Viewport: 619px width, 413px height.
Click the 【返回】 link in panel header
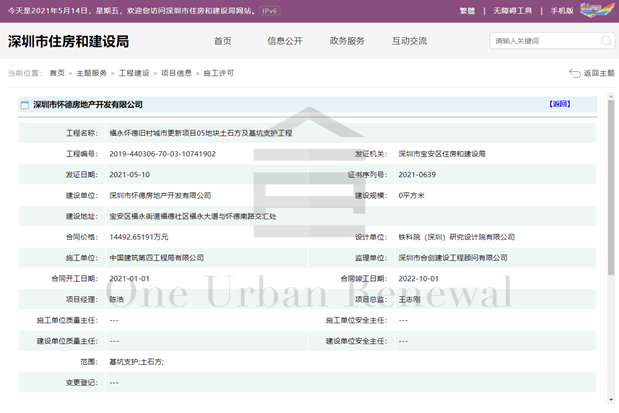(x=560, y=104)
